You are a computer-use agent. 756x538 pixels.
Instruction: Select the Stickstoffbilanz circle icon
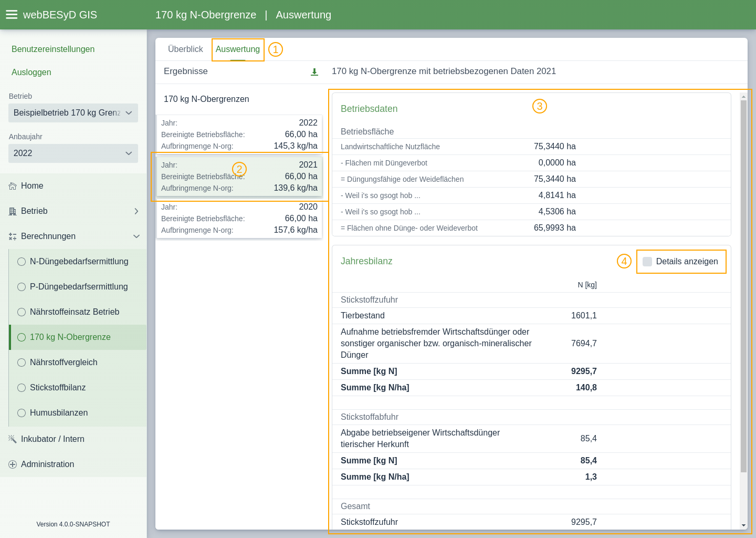pyautogui.click(x=22, y=388)
